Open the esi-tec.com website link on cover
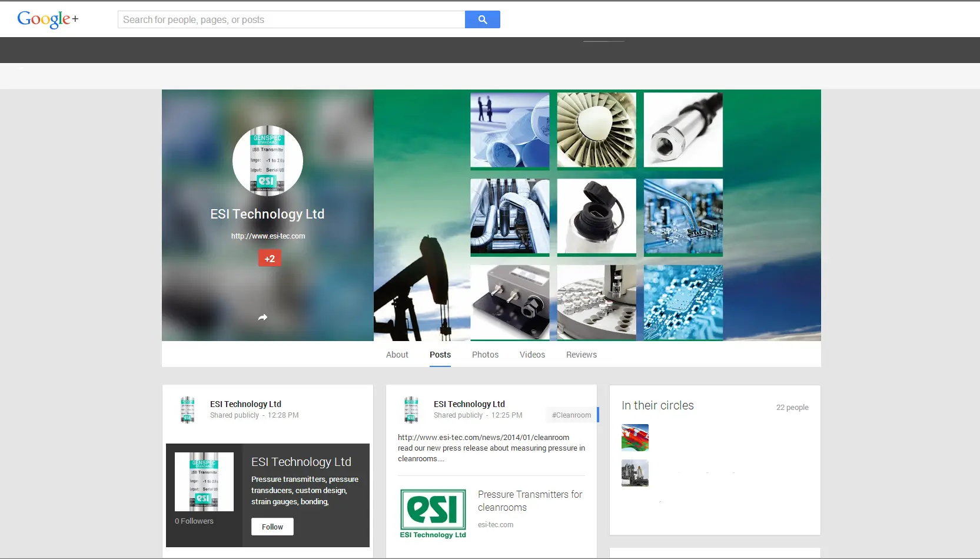Screen dimensions: 980x559 [268, 236]
